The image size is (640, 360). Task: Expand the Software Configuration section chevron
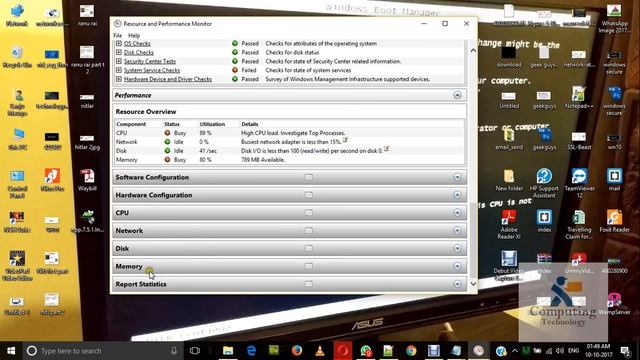pos(457,177)
